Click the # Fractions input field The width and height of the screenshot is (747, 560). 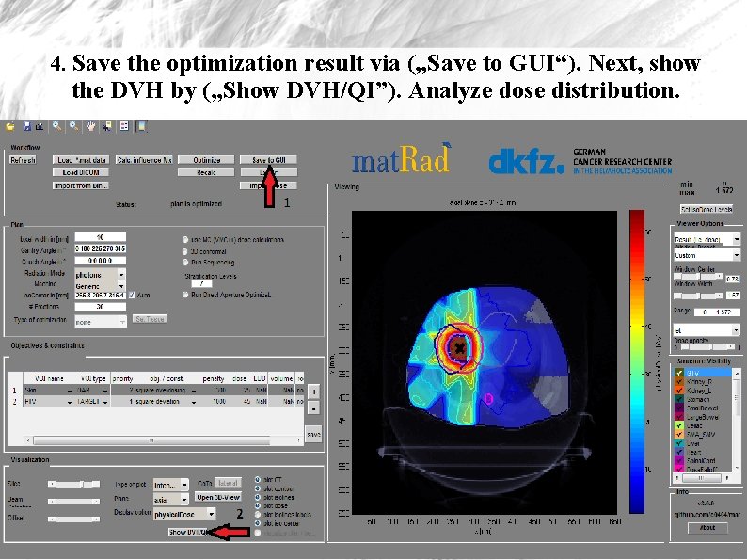100,307
